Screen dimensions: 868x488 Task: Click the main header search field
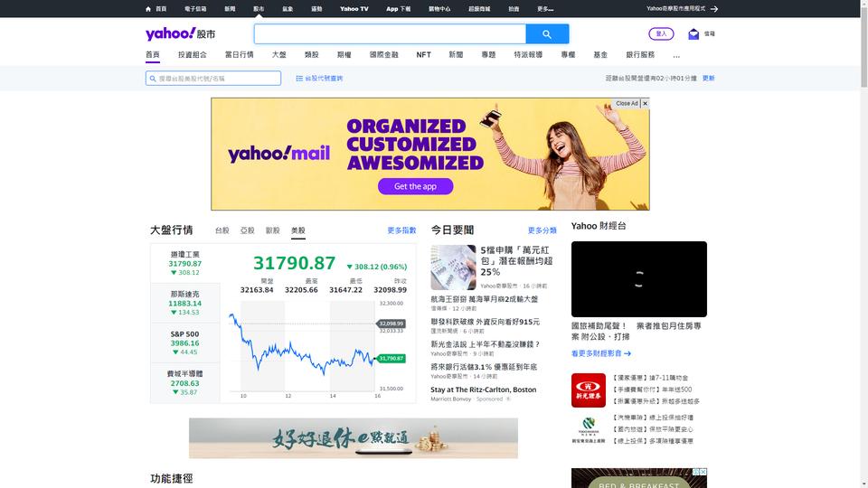click(x=390, y=34)
